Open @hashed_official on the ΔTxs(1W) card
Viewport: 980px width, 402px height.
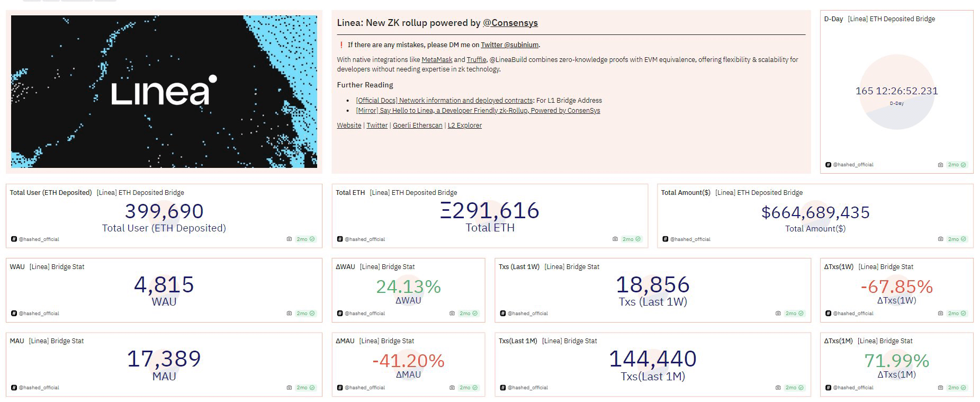pyautogui.click(x=853, y=314)
